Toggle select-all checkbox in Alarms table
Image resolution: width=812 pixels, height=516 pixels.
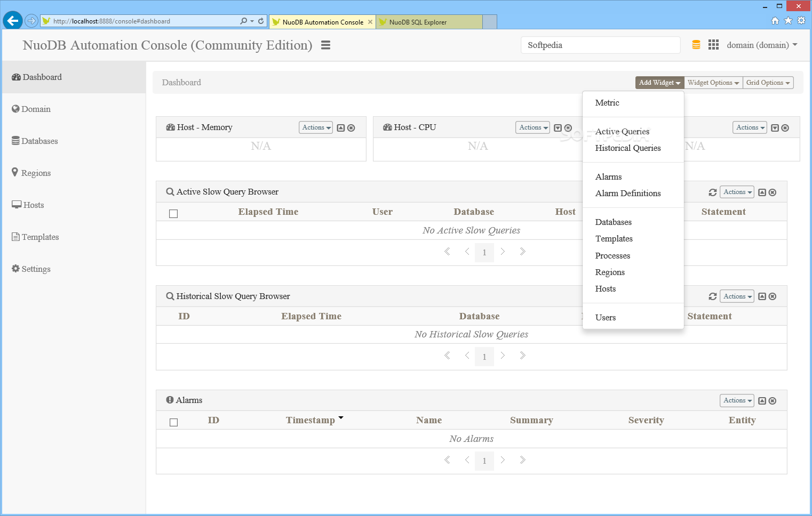point(173,422)
